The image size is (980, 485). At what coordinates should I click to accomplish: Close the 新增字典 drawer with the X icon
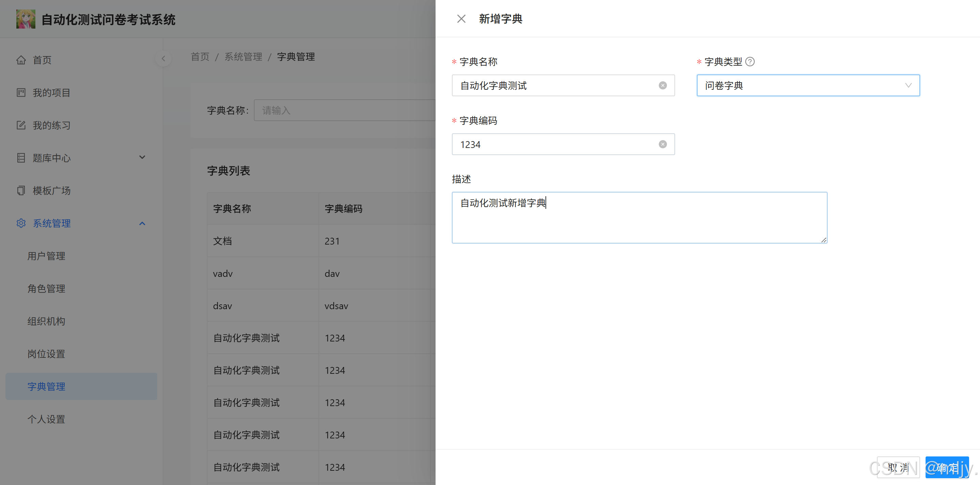(x=461, y=19)
